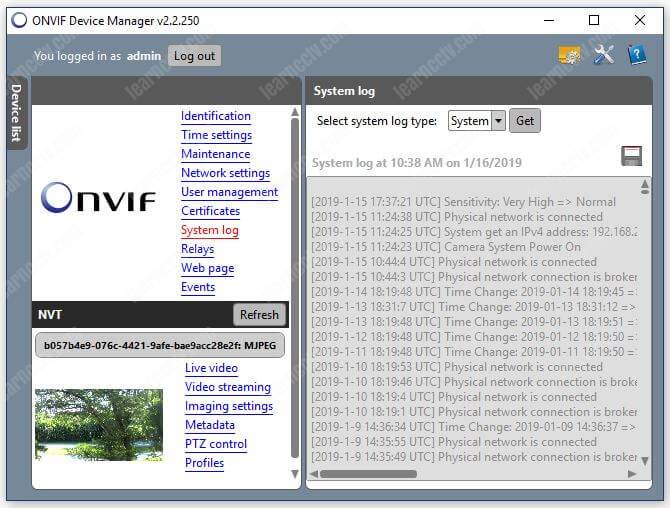Click the NVT Refresh button
670x508 pixels.
coord(259,315)
